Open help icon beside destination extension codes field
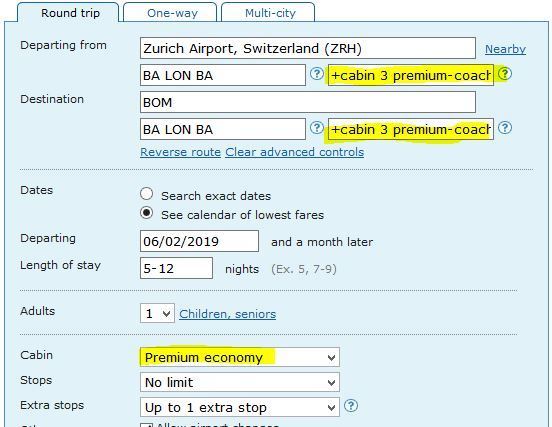552x427 pixels. (505, 127)
